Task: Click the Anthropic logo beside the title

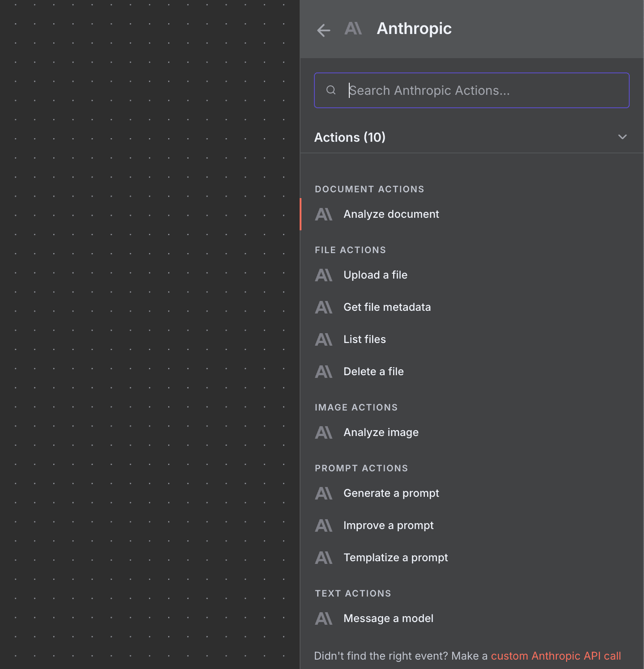Action: [353, 29]
